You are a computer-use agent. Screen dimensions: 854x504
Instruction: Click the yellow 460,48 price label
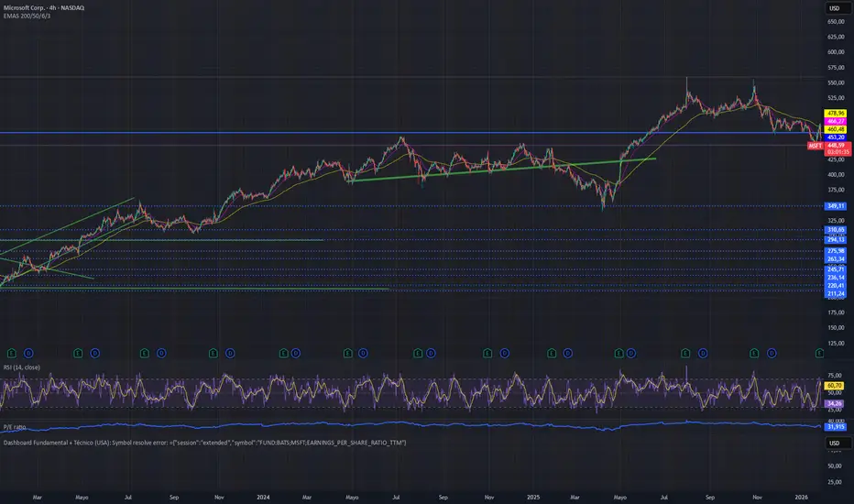point(836,129)
